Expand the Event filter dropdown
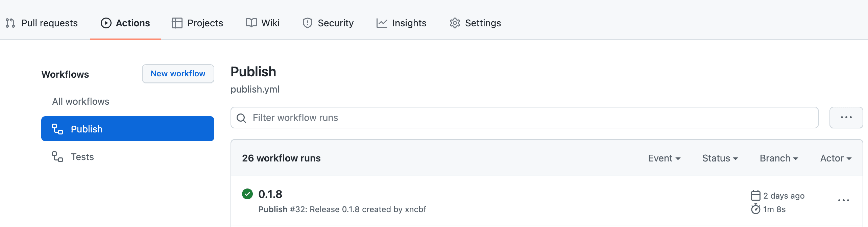 tap(664, 158)
